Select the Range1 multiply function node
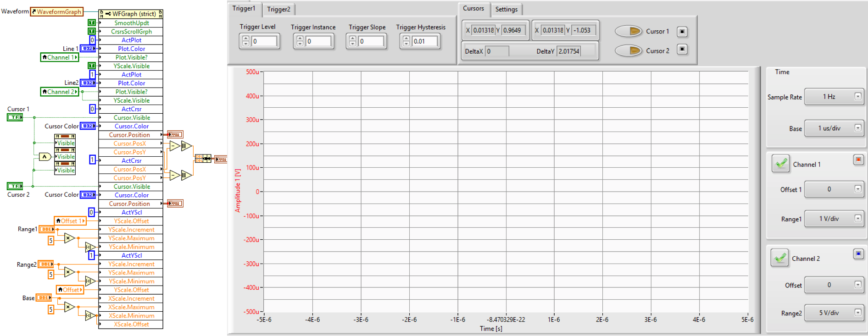 (69, 238)
